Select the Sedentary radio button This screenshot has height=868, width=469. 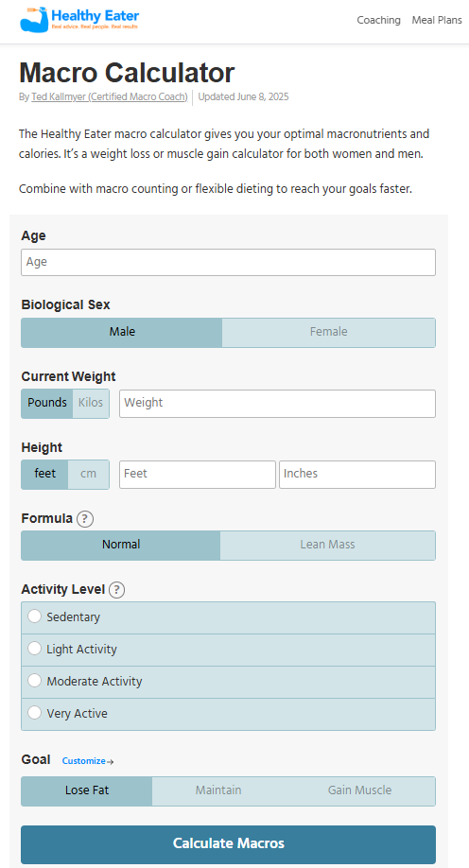coord(34,616)
